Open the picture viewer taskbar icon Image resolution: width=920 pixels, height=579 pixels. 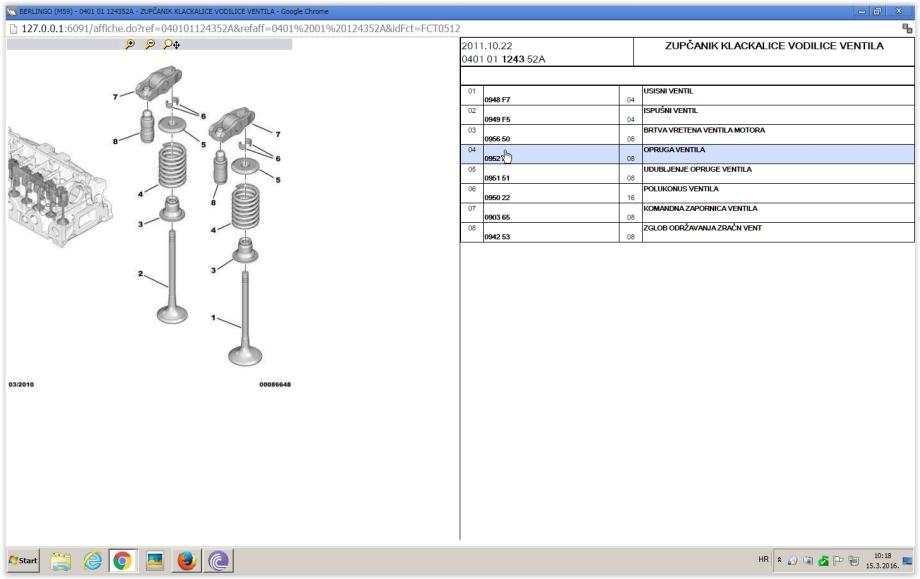(x=155, y=561)
